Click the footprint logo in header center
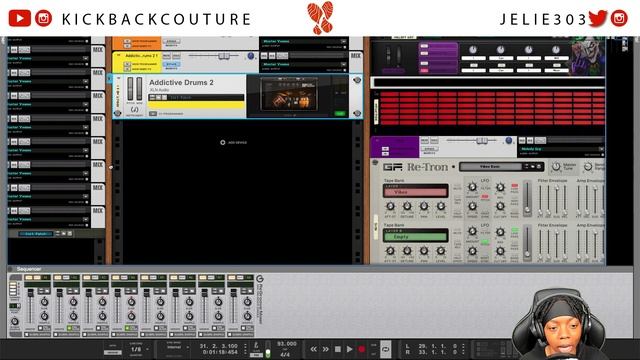Screen dimensions: 640x360 tap(320, 18)
